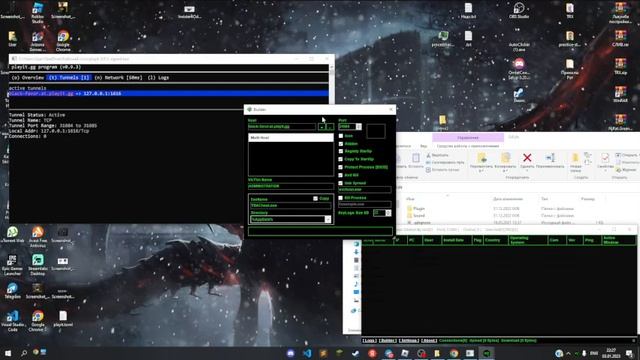This screenshot has width=640, height=360.
Task: Switch to the Tunnels [1] tab in playit.gg
Action: (69, 78)
